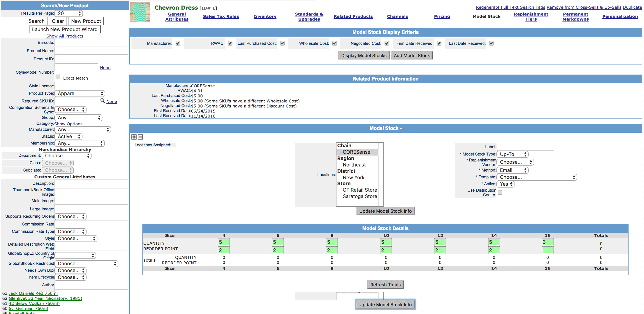Open the Supports Recurring Orders dropdown
Viewport: 644px width, 314px height.
pyautogui.click(x=70, y=217)
